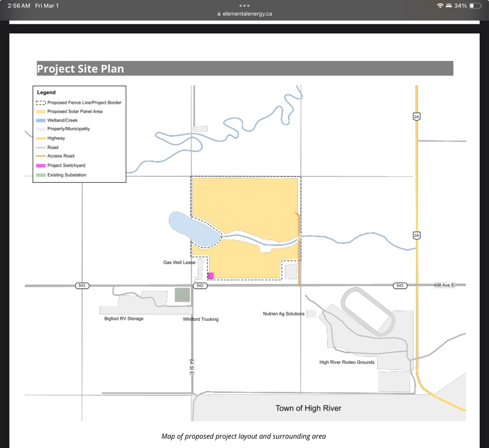Click the Legend title
The height and width of the screenshot is (448, 489).
46,92
